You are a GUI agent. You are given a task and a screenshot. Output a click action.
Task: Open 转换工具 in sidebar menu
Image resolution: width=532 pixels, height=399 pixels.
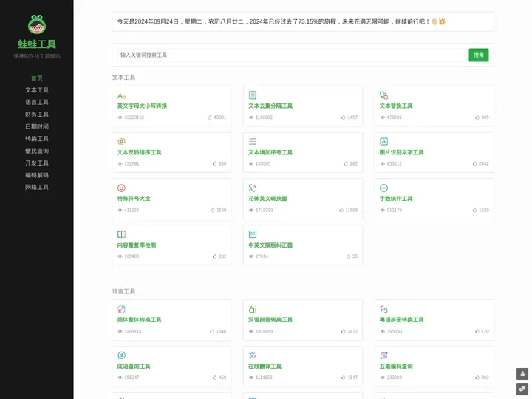coord(37,139)
